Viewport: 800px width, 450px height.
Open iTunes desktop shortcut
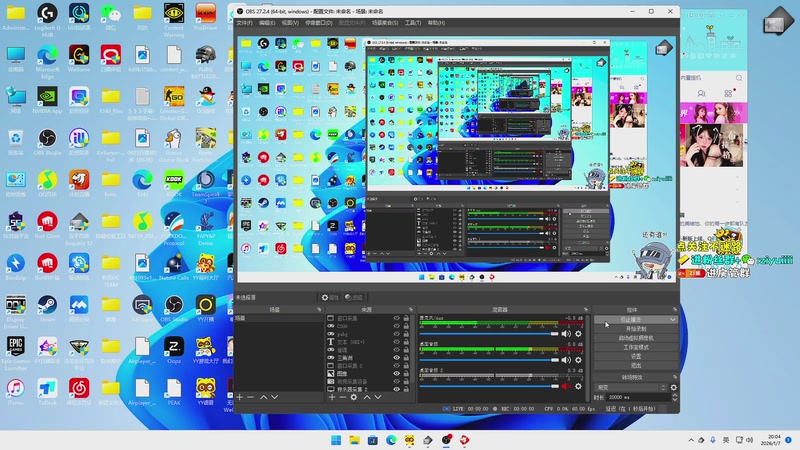[15, 392]
